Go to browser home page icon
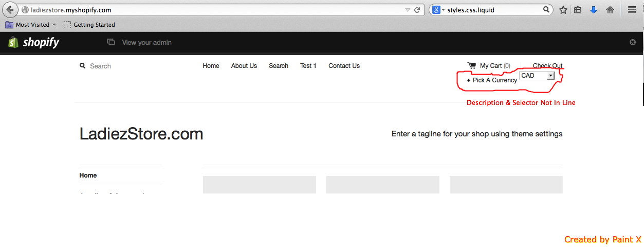 [x=610, y=10]
